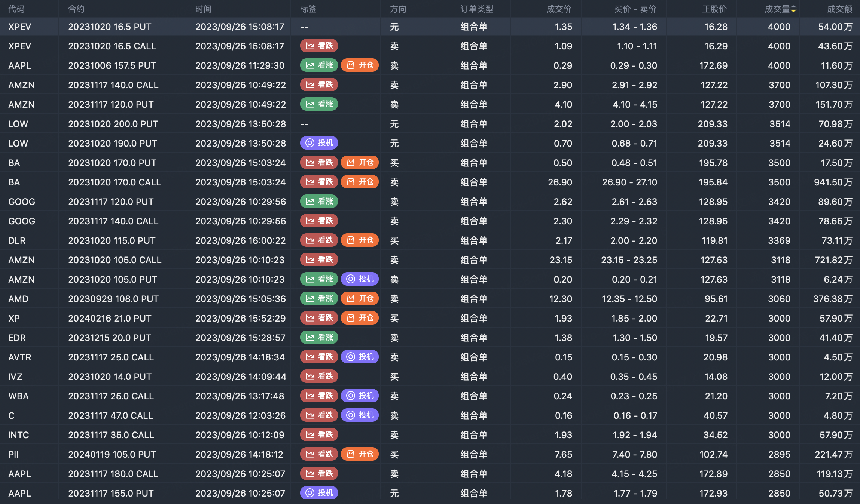
Task: Click the 看涨 tag on AMZN 120.0 PUT row
Action: point(319,104)
